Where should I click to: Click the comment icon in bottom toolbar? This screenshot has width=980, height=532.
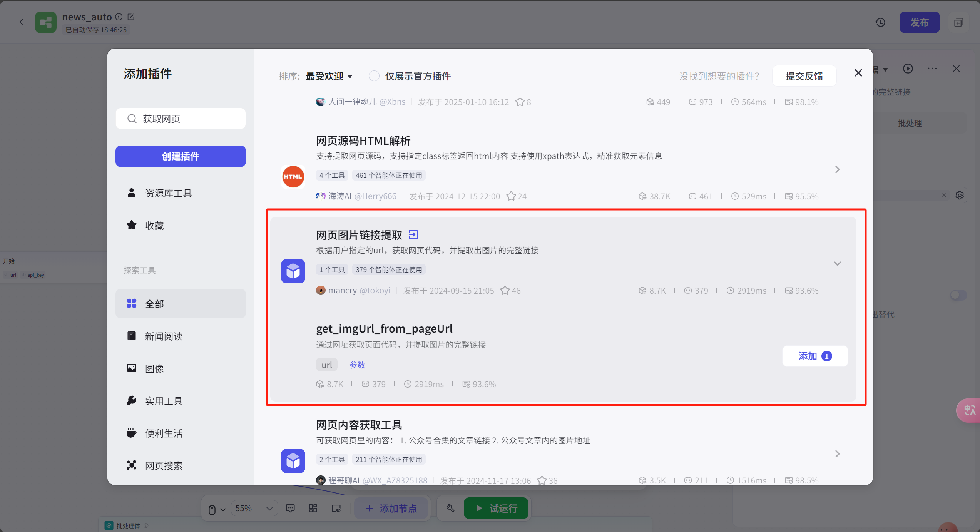coord(290,509)
